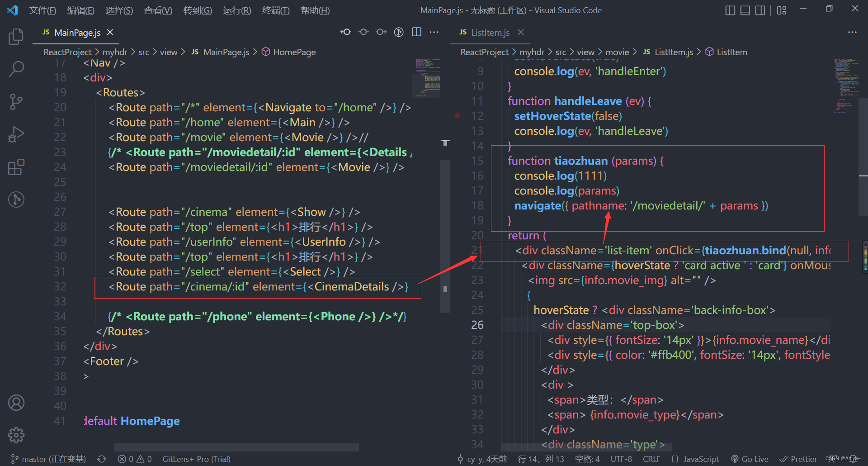Open more actions for right editor group
This screenshot has width=868, height=466.
852,32
